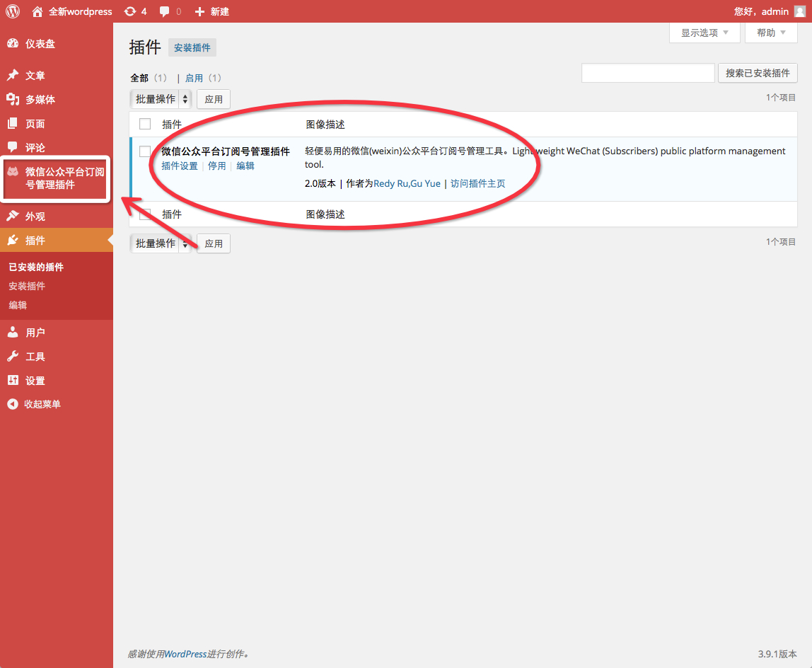
Task: Open 安装插件 submenu item in sidebar
Action: (x=27, y=286)
